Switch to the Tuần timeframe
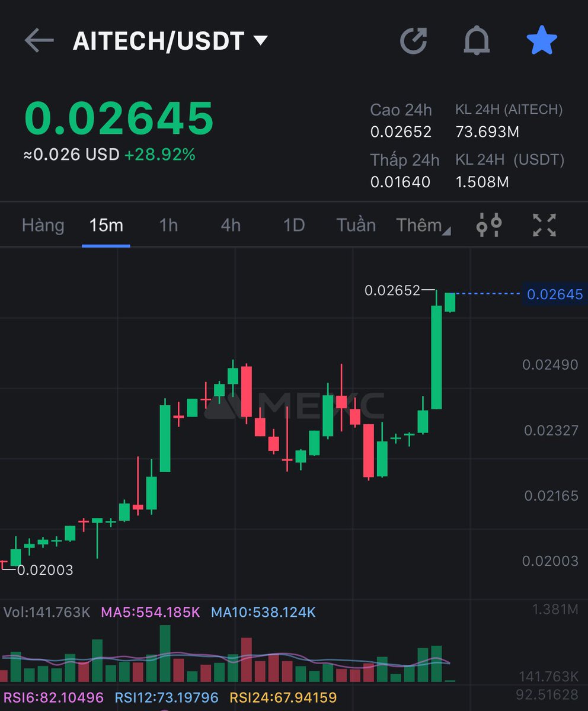This screenshot has height=711, width=588. (x=356, y=225)
